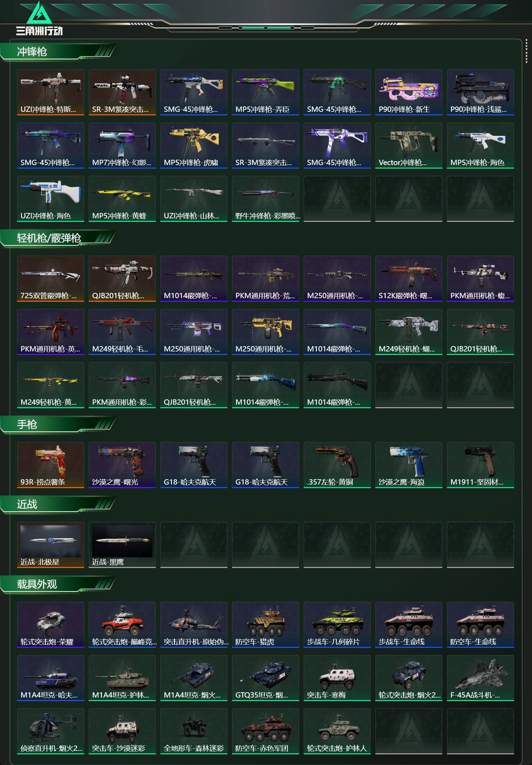Pick the 突击车-寒梅 vehicle appearance
The height and width of the screenshot is (765, 532).
click(337, 678)
